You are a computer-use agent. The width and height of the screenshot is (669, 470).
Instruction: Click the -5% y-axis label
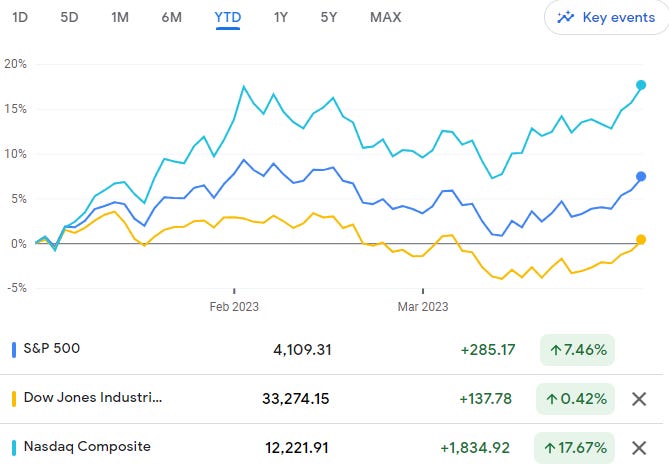click(17, 288)
